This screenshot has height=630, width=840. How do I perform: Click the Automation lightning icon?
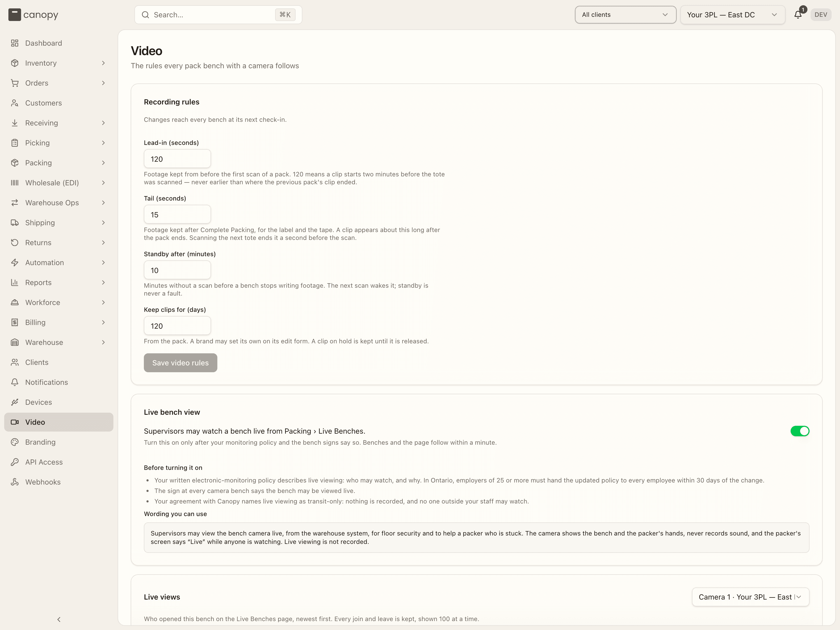click(15, 262)
